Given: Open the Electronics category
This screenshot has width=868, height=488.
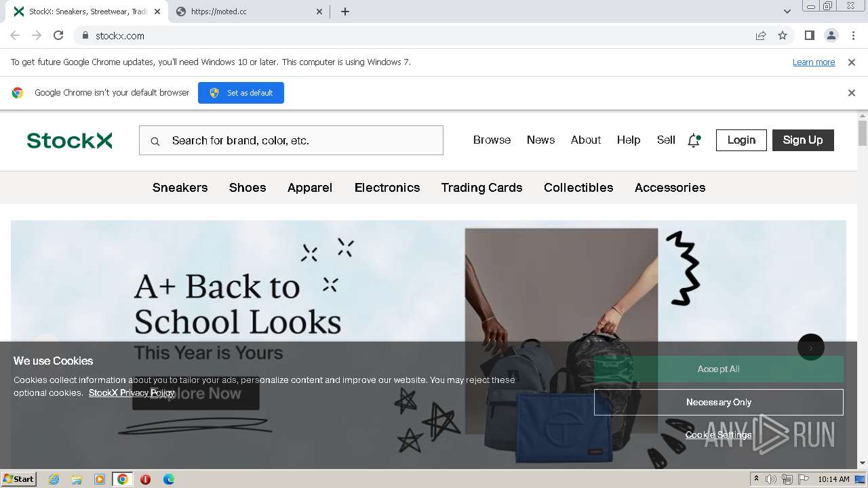Looking at the screenshot, I should 387,188.
